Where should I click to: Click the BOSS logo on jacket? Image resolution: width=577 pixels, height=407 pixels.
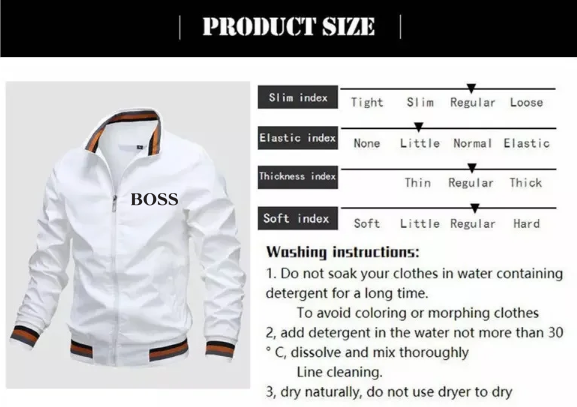click(x=155, y=199)
